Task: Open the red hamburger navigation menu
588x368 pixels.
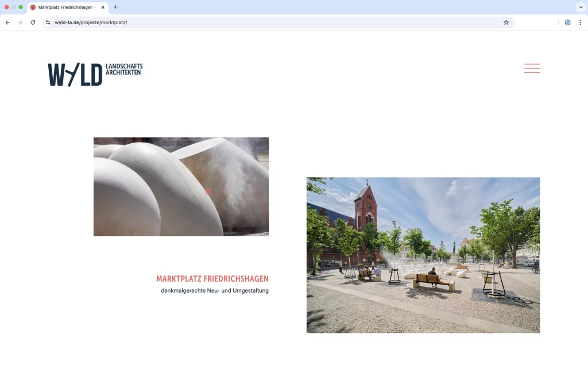Action: 532,68
